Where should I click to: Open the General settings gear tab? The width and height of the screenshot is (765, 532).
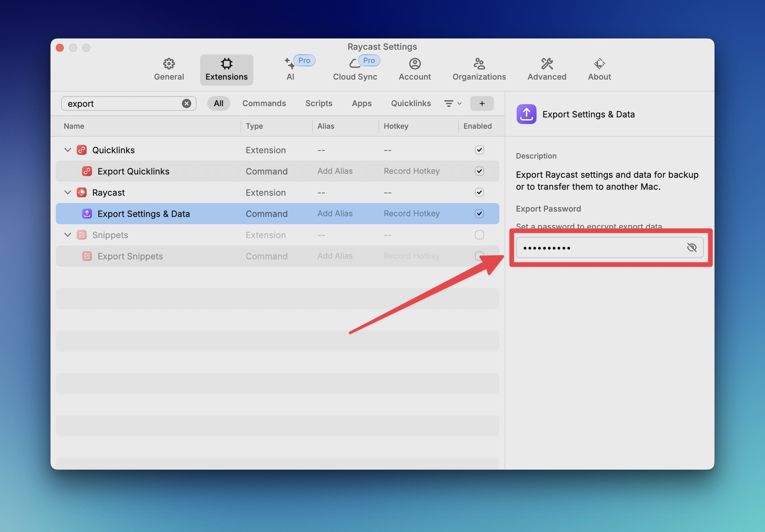pos(169,69)
